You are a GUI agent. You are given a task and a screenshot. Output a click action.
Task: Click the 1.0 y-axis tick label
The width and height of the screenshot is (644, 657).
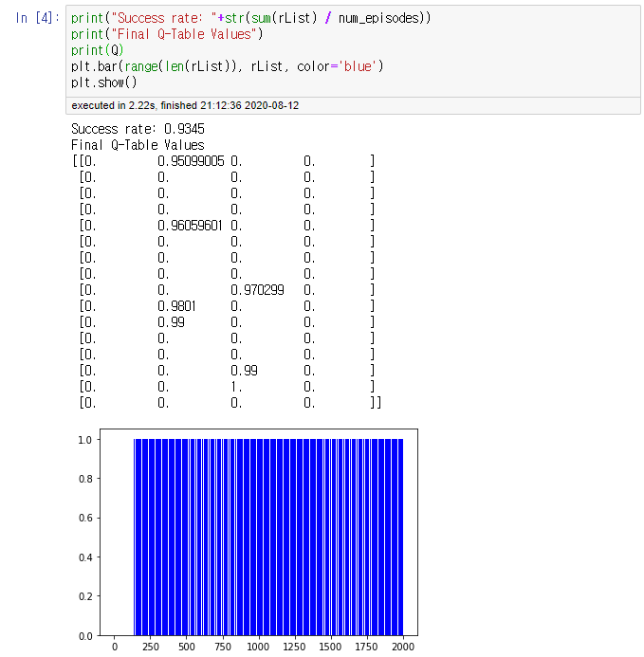[84, 440]
